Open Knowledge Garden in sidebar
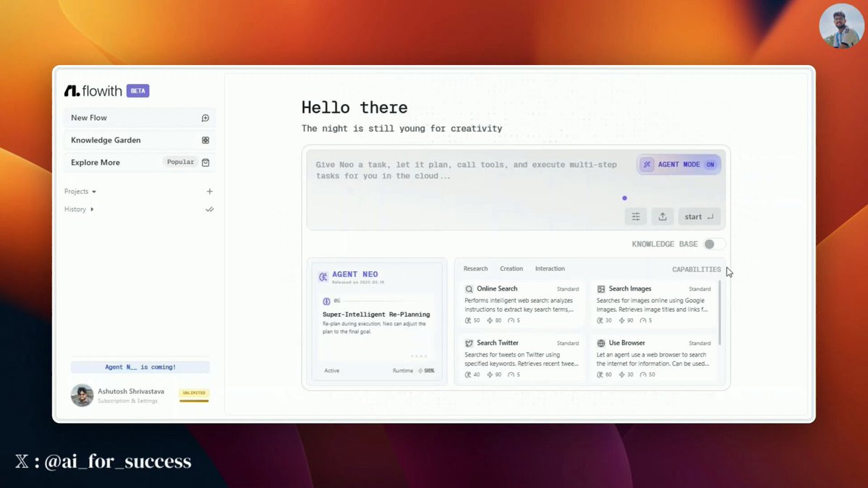This screenshot has height=488, width=868. 139,140
